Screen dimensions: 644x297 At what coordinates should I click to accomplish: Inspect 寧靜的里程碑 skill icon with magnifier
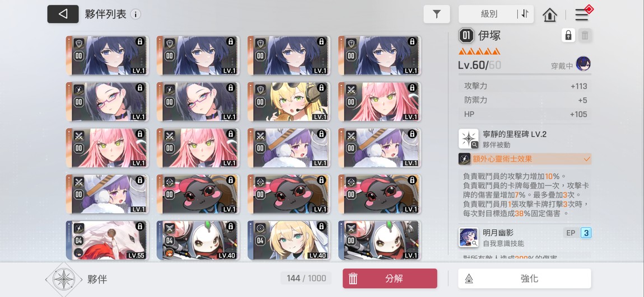coord(469,139)
